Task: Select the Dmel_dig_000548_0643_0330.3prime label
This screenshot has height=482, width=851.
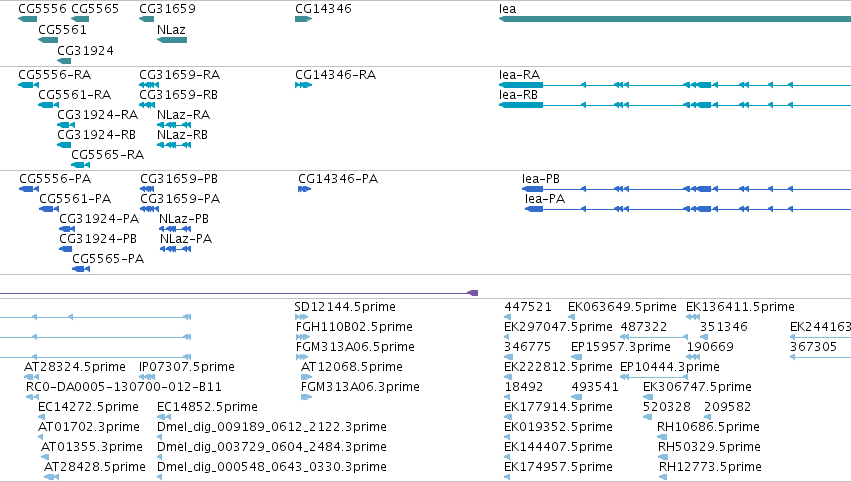Action: click(272, 467)
